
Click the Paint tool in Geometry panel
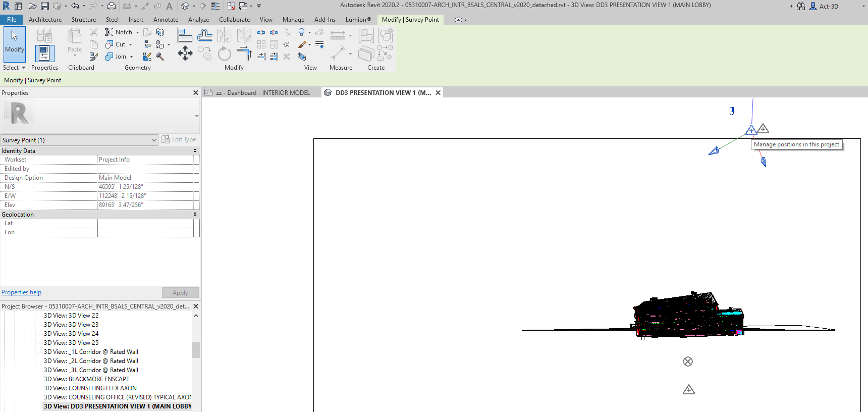160,44
